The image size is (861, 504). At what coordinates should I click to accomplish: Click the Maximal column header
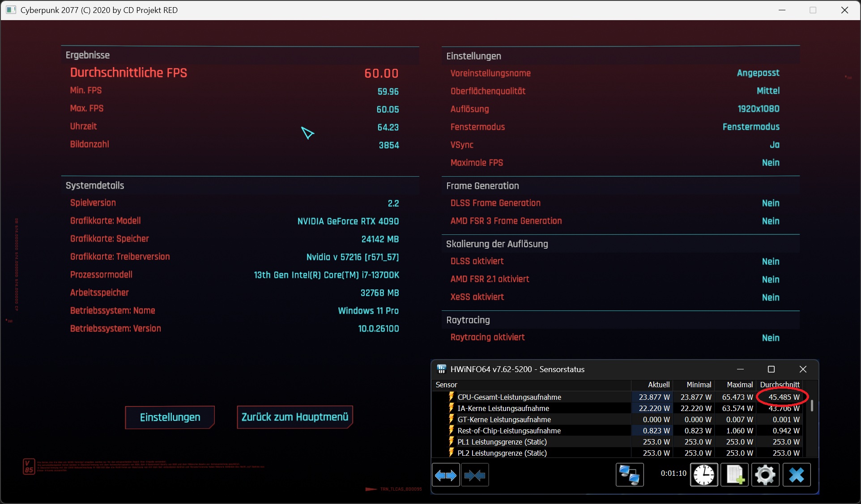click(x=739, y=385)
